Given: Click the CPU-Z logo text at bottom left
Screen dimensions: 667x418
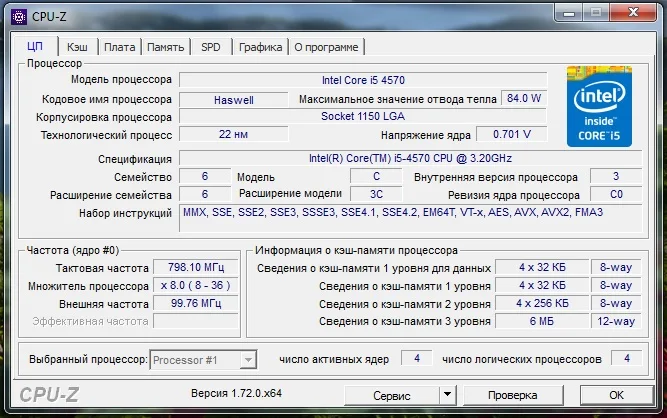Looking at the screenshot, I should pyautogui.click(x=49, y=395).
